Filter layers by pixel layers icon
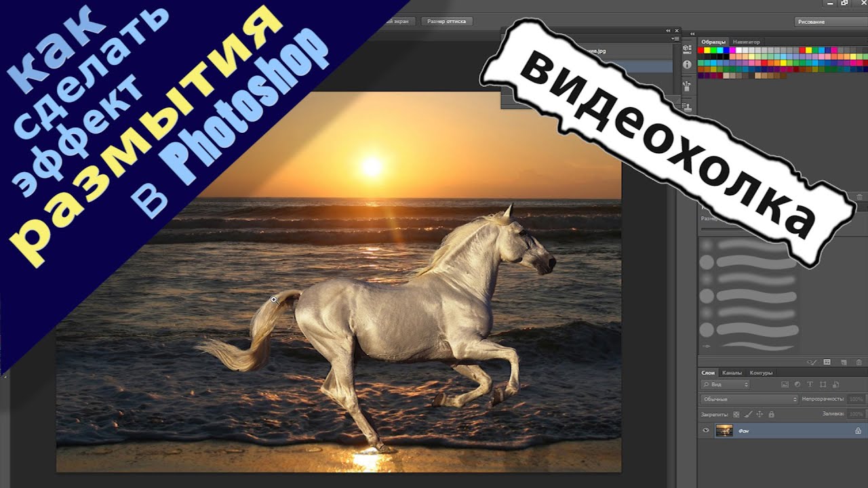 pyautogui.click(x=785, y=384)
